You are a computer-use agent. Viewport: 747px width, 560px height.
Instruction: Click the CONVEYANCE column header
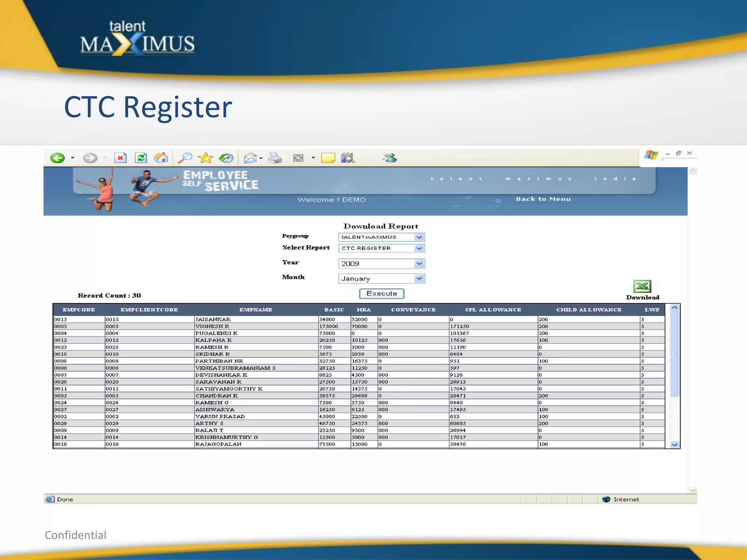[x=413, y=310]
